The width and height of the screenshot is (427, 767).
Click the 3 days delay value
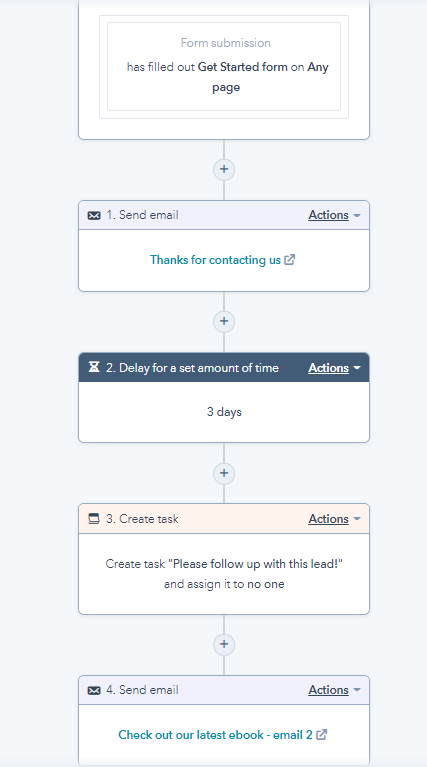click(224, 412)
